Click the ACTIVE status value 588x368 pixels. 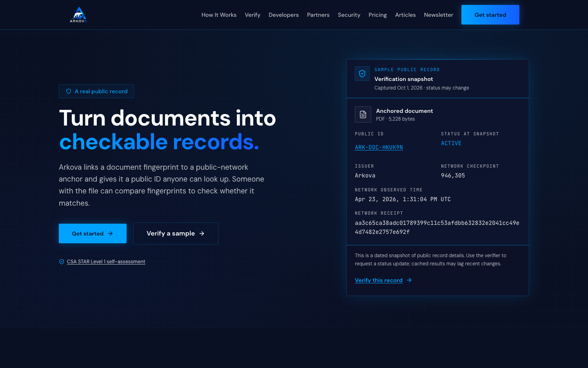tap(451, 143)
